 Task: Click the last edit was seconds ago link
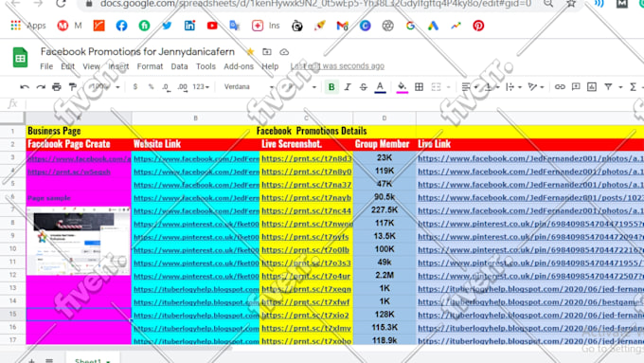(337, 65)
